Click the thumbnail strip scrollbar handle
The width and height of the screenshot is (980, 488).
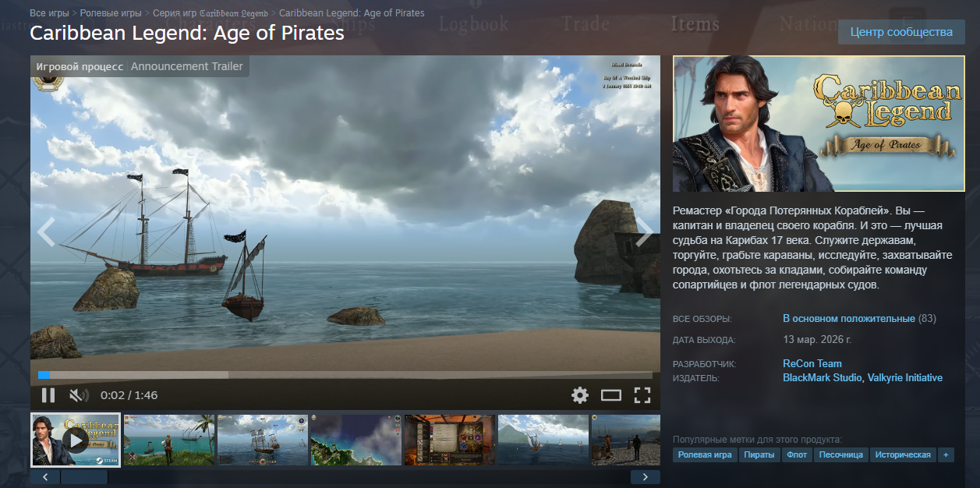(x=84, y=477)
